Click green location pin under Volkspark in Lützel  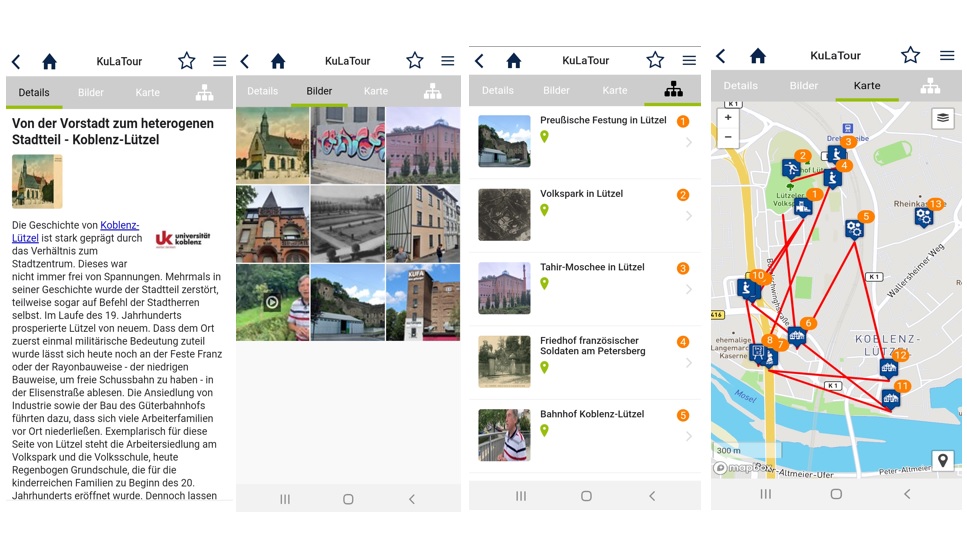coord(545,210)
